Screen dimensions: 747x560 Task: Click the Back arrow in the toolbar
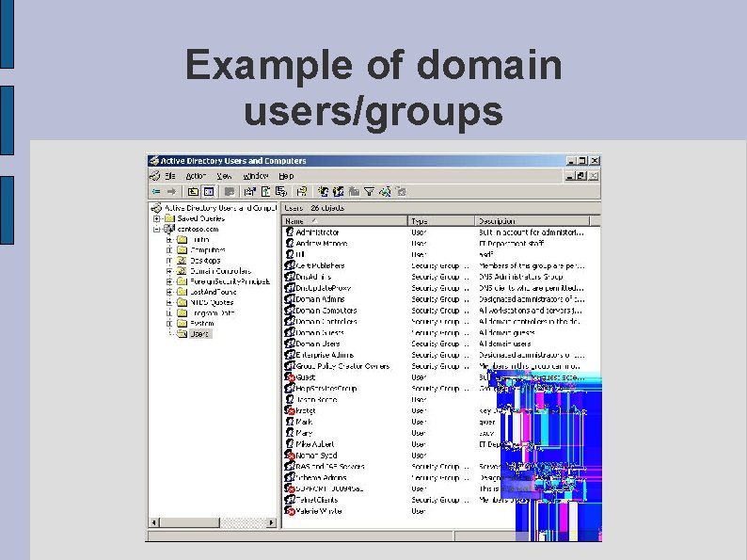(x=156, y=192)
